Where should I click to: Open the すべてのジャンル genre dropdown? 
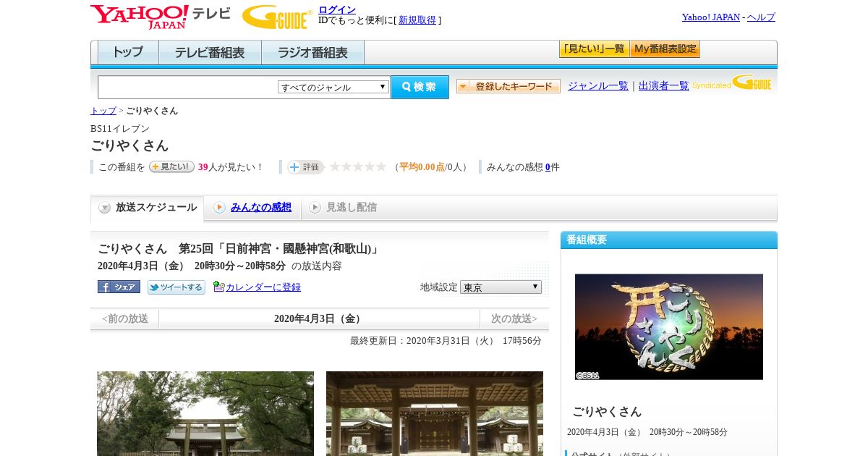point(333,87)
